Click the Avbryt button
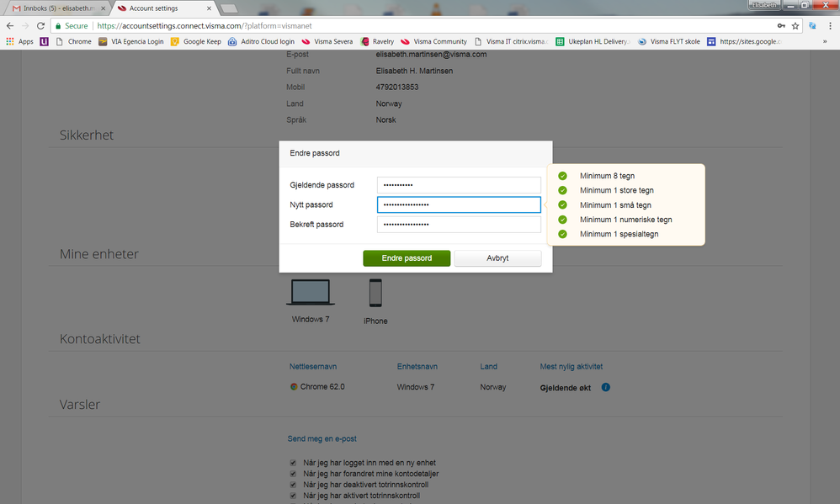The height and width of the screenshot is (504, 840). click(497, 258)
